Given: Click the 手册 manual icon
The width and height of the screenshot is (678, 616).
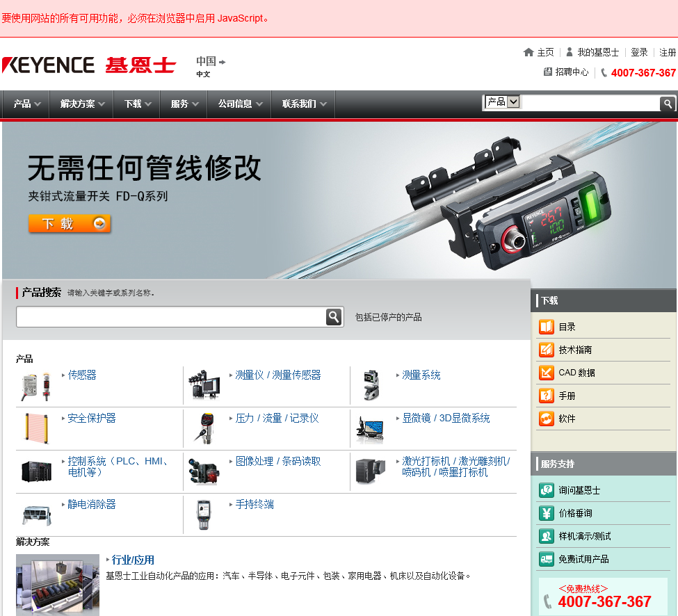Looking at the screenshot, I should (x=547, y=396).
